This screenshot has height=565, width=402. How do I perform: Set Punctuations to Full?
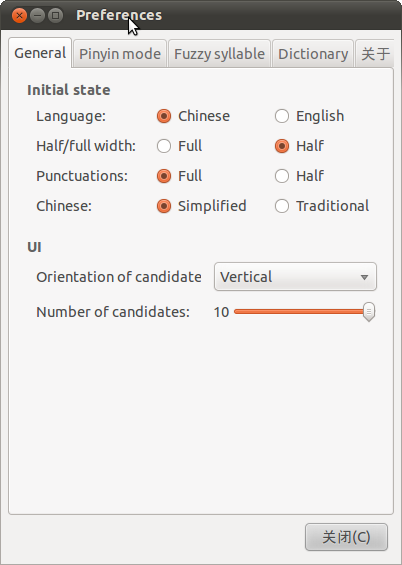[164, 176]
